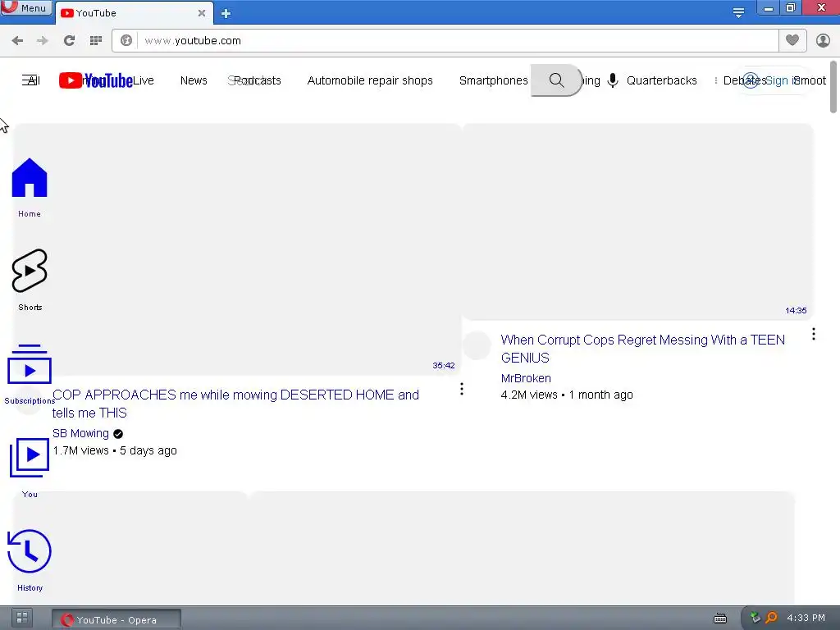
Task: Open the 35:42 video thumbnail
Action: point(237,249)
